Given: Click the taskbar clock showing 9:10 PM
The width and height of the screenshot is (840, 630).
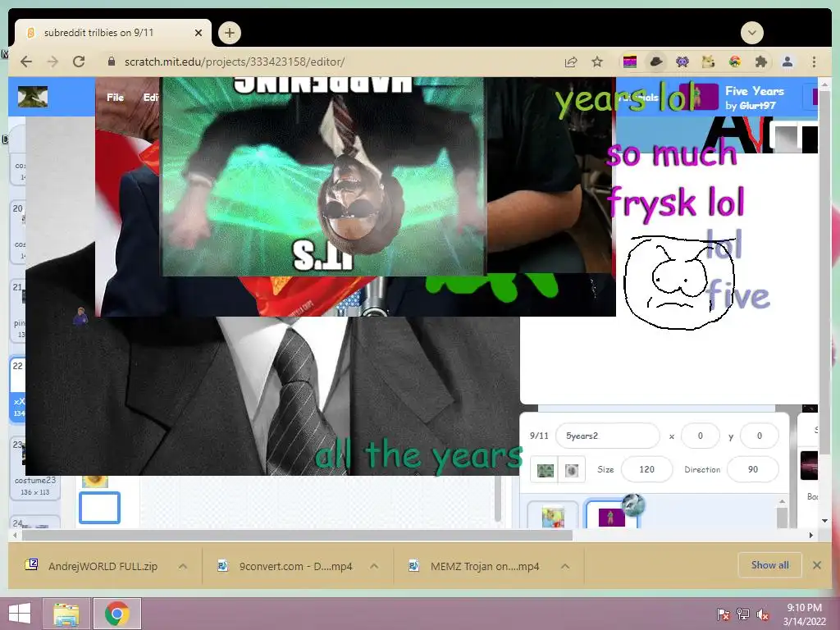Looking at the screenshot, I should click(x=804, y=614).
